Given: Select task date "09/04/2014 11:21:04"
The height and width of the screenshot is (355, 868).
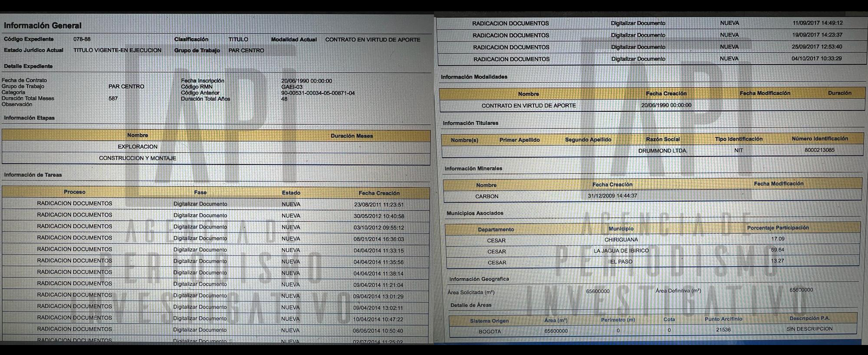Looking at the screenshot, I should click(x=378, y=285).
